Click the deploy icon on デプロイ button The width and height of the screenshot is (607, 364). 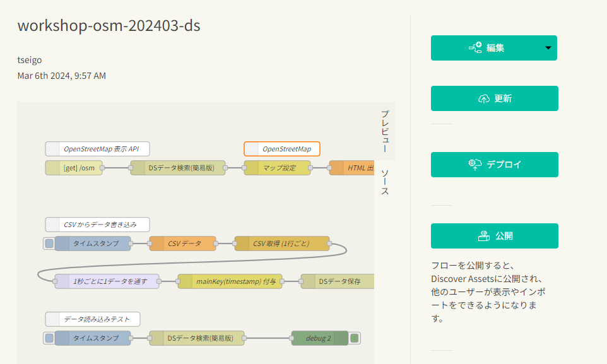tap(474, 165)
